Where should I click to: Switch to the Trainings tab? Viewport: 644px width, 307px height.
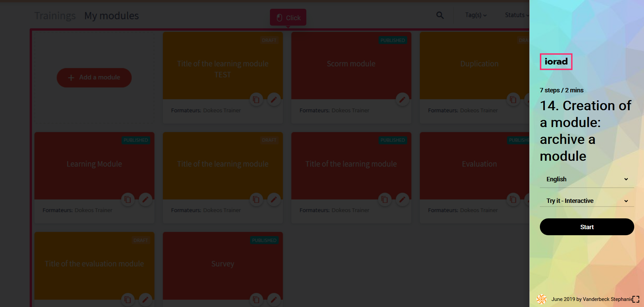click(x=55, y=16)
